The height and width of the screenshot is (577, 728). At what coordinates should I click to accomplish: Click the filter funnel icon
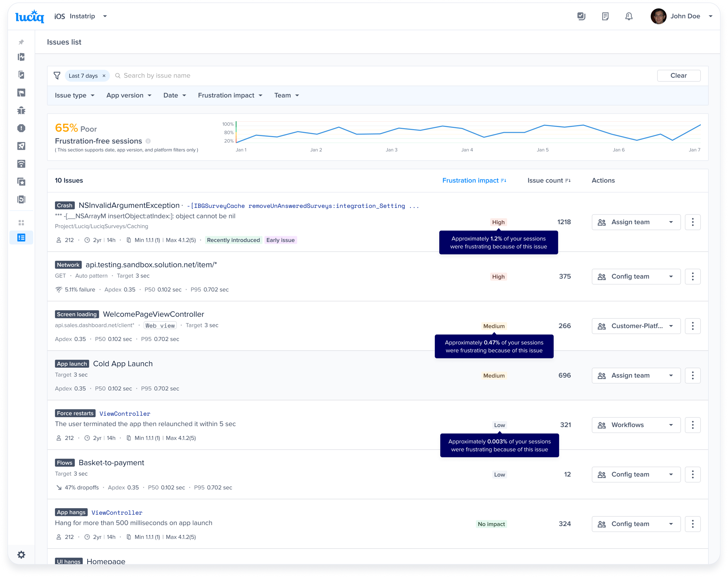pyautogui.click(x=57, y=75)
